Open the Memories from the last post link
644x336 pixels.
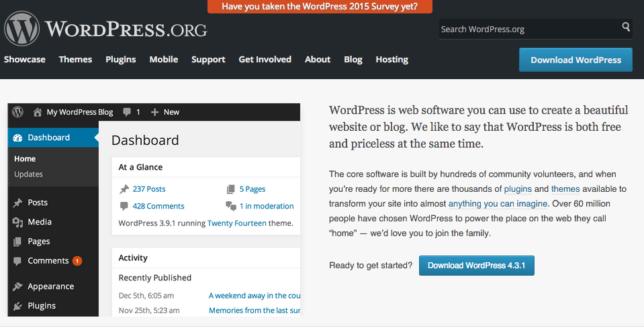tap(255, 311)
